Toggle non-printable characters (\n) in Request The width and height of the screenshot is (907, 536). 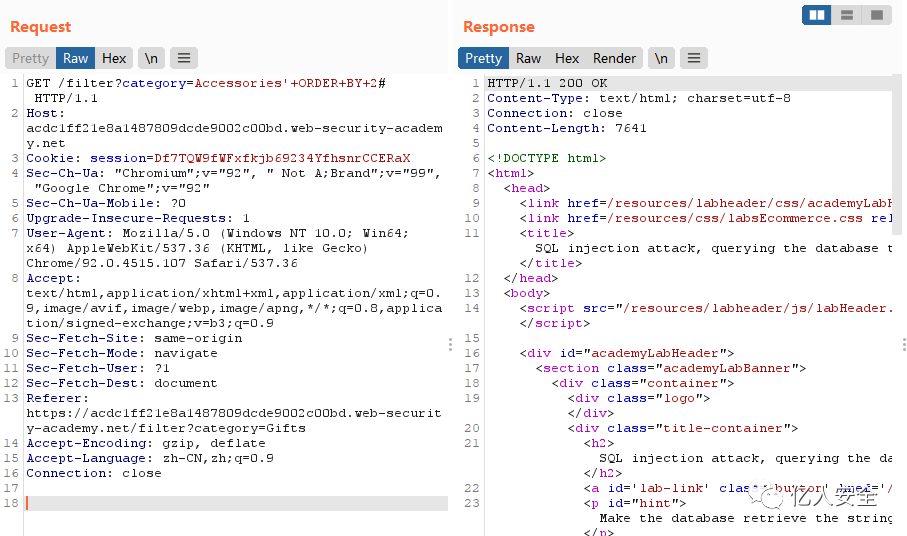[x=152, y=58]
